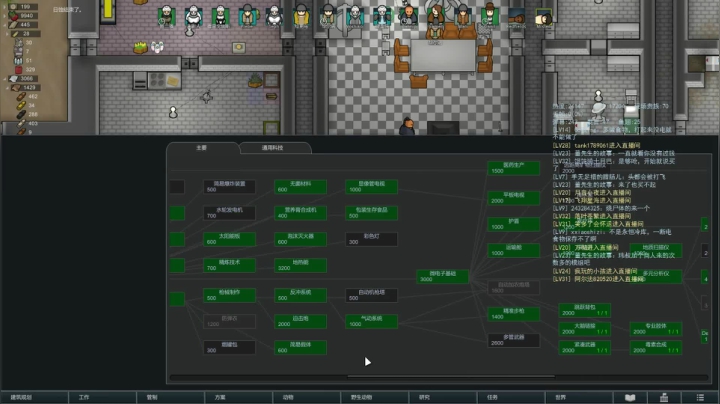Select the 精准步枪 research node
720x404 pixels.
point(513,314)
